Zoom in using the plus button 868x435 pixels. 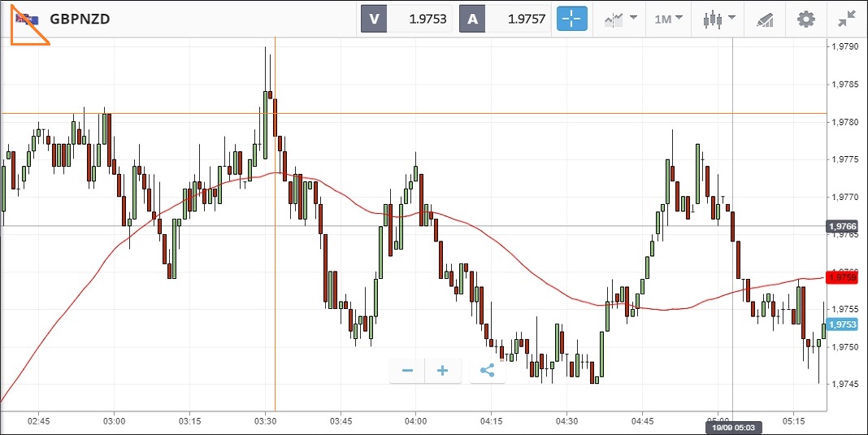443,371
